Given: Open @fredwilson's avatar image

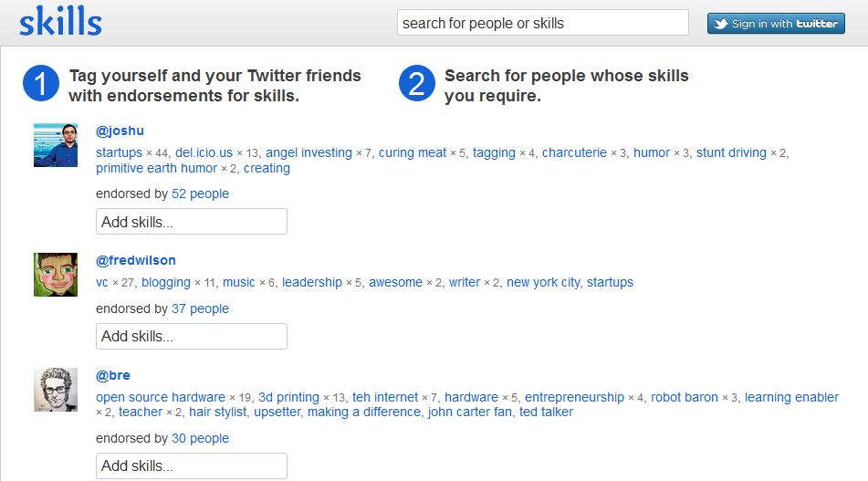Looking at the screenshot, I should [56, 275].
